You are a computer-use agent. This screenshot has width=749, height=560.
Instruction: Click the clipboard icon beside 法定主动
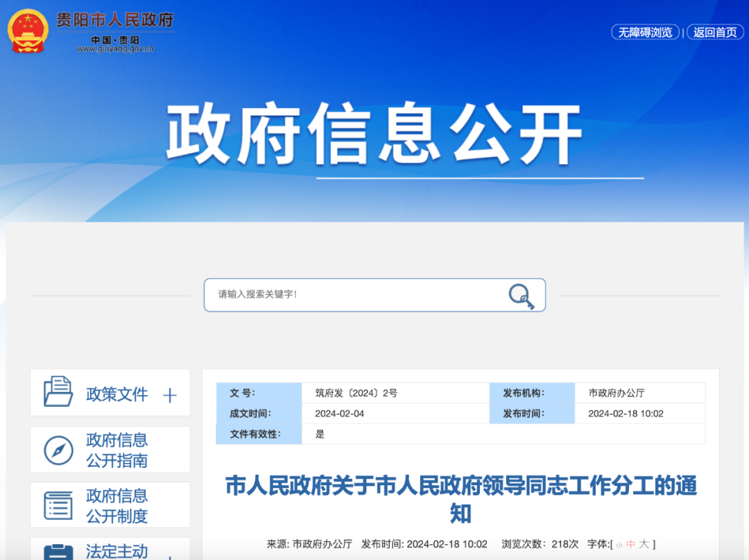coord(58,552)
